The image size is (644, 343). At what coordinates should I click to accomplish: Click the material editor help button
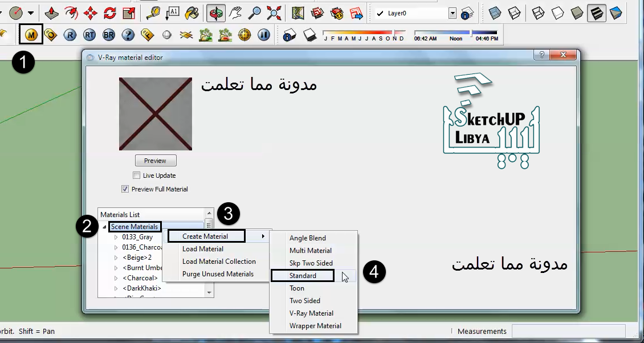[x=542, y=55]
